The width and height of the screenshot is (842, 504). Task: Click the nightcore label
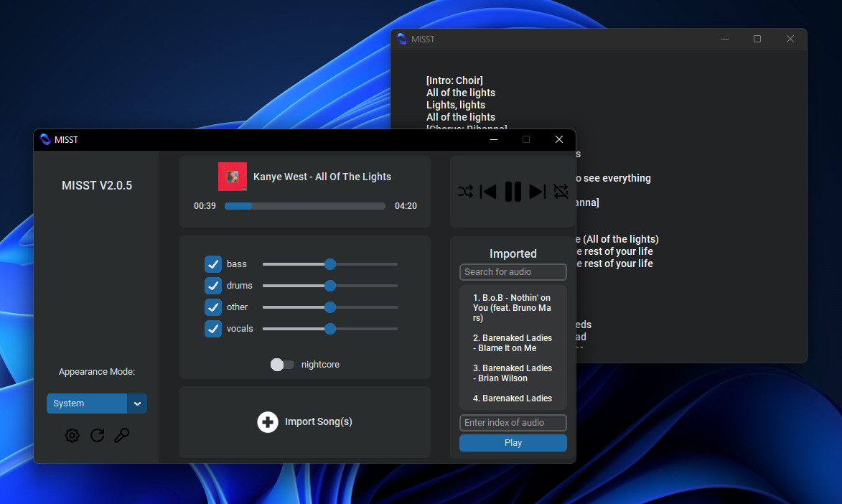(x=320, y=364)
